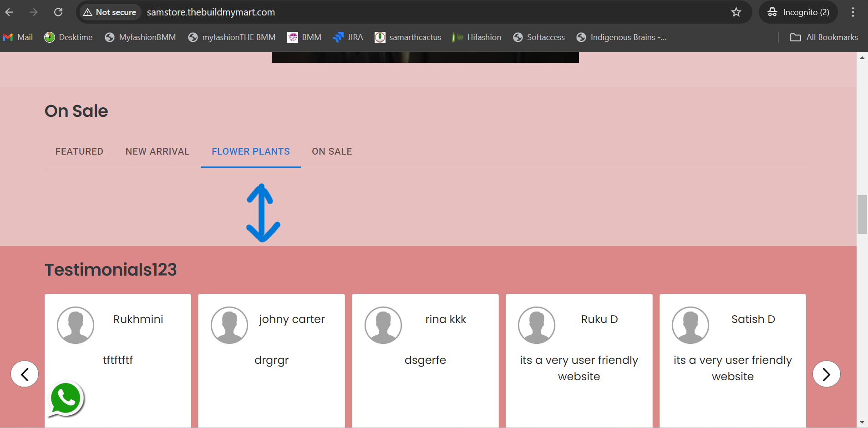
Task: Open the Desktime bookmark
Action: 68,37
